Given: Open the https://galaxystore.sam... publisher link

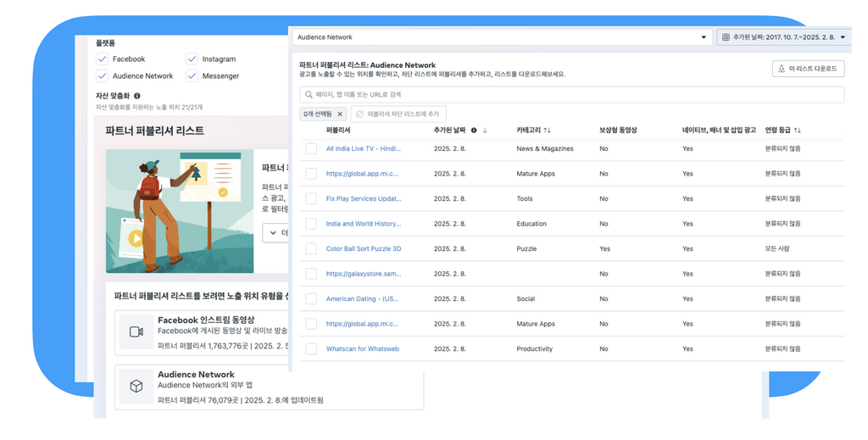Looking at the screenshot, I should pos(364,274).
